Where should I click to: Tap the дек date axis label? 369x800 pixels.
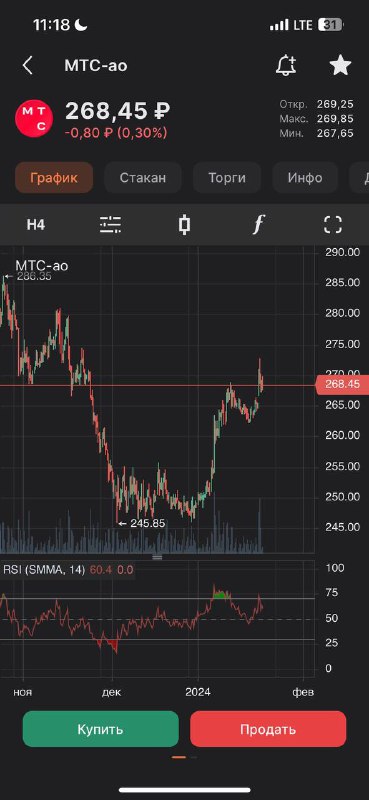tap(111, 692)
